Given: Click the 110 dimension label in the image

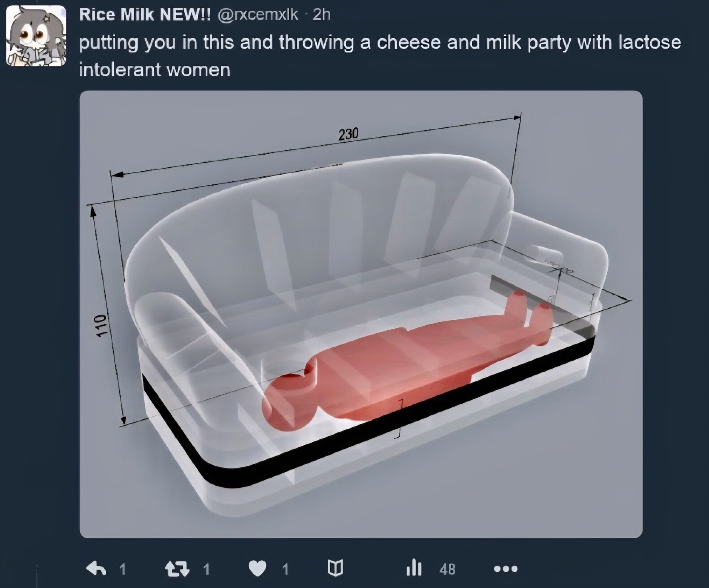Looking at the screenshot, I should pyautogui.click(x=101, y=324).
